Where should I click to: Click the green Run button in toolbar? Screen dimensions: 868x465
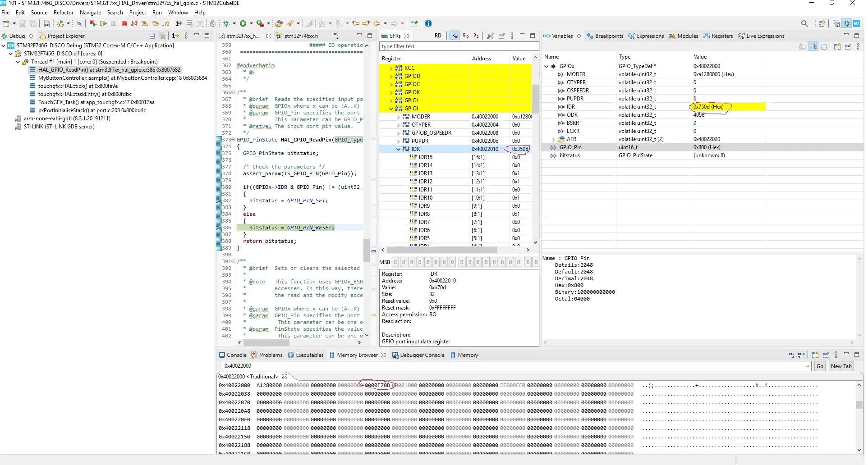243,23
